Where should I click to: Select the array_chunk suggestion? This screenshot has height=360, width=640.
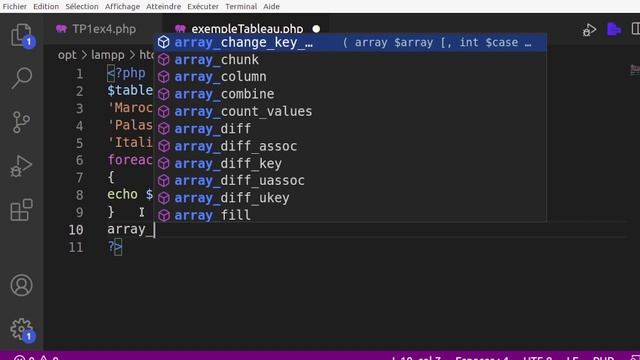tap(350, 60)
